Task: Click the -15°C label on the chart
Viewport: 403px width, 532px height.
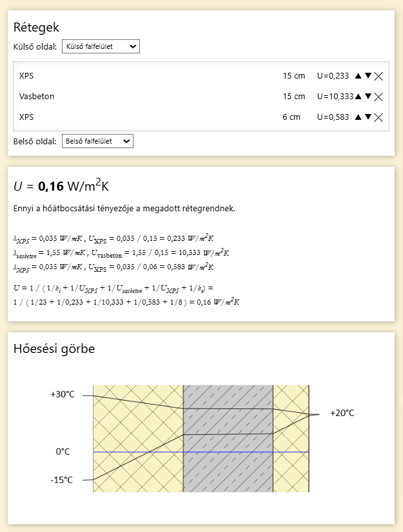Action: click(x=62, y=480)
